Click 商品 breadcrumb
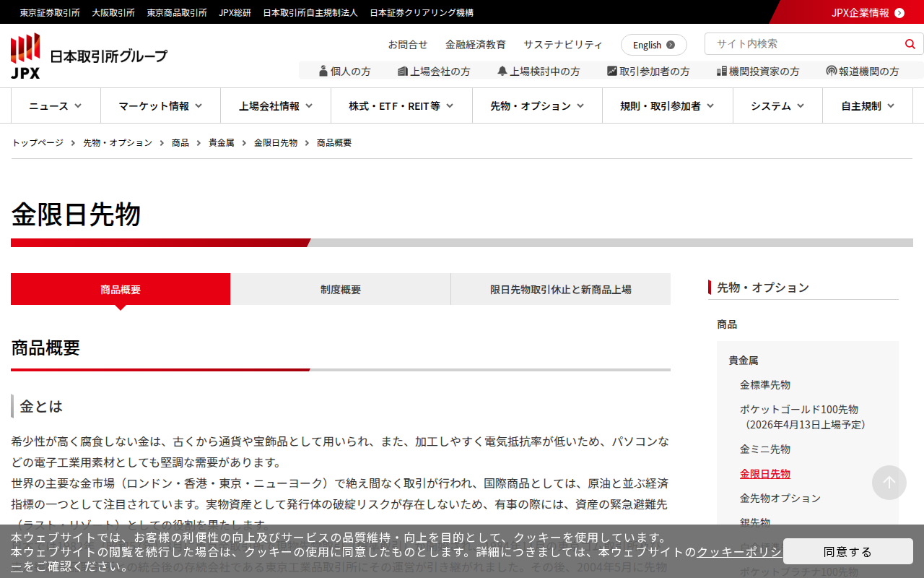 180,143
